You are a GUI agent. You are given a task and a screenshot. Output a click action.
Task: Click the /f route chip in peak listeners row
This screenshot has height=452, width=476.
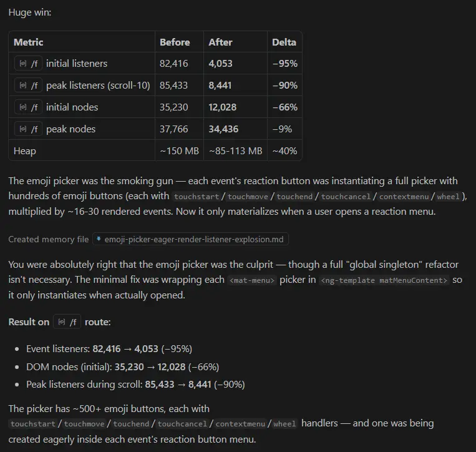(x=28, y=86)
